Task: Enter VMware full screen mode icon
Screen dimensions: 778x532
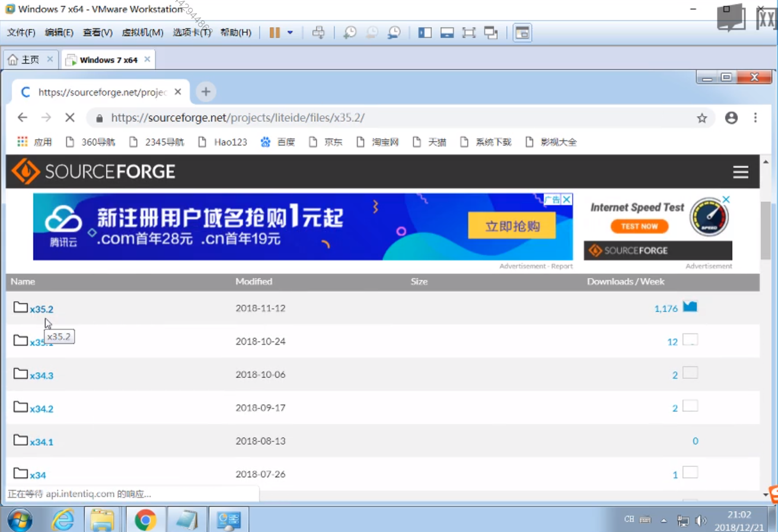Action: pyautogui.click(x=468, y=33)
